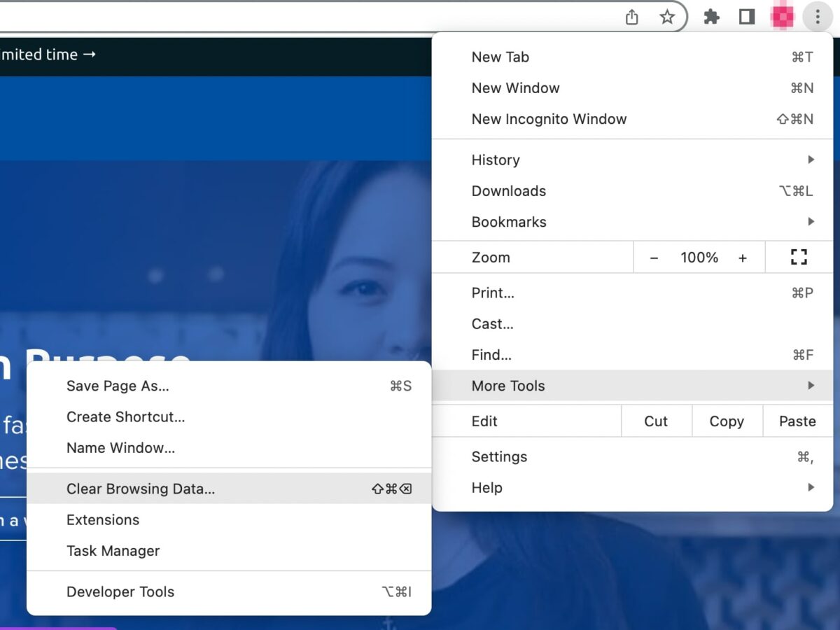The width and height of the screenshot is (840, 630).
Task: Increase zoom with the plus control
Action: [x=743, y=257]
